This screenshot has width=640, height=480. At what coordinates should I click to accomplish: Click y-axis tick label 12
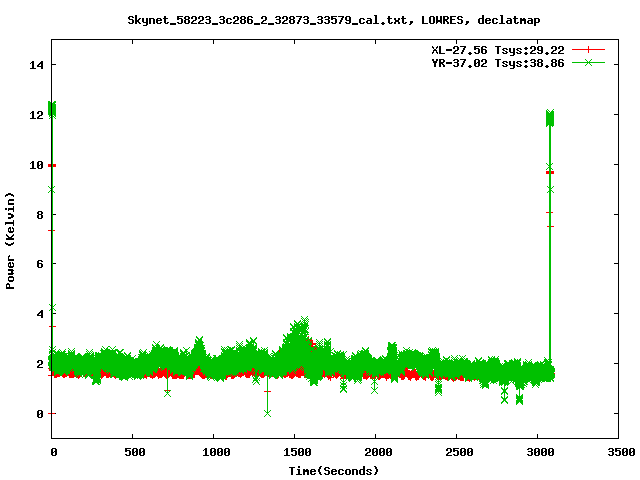click(x=36, y=115)
